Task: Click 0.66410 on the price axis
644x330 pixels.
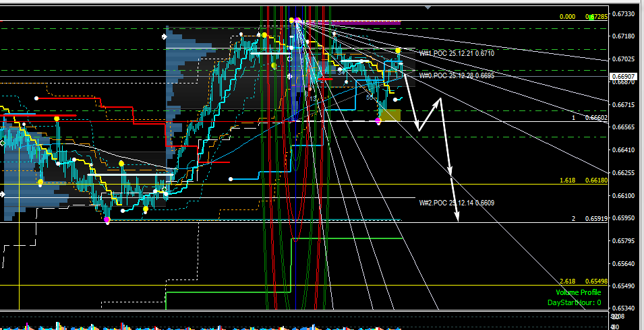Action: [622, 150]
